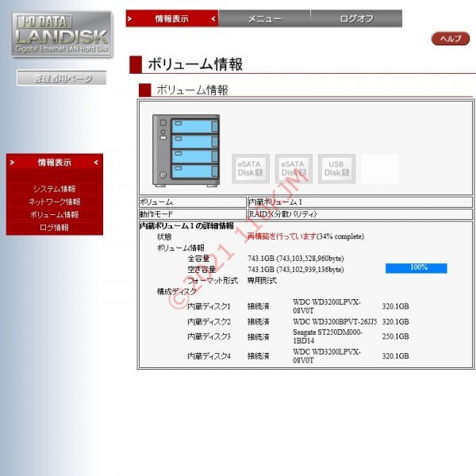Click the eSATA Disk 1 icon
This screenshot has width=476, height=476.
pyautogui.click(x=251, y=169)
